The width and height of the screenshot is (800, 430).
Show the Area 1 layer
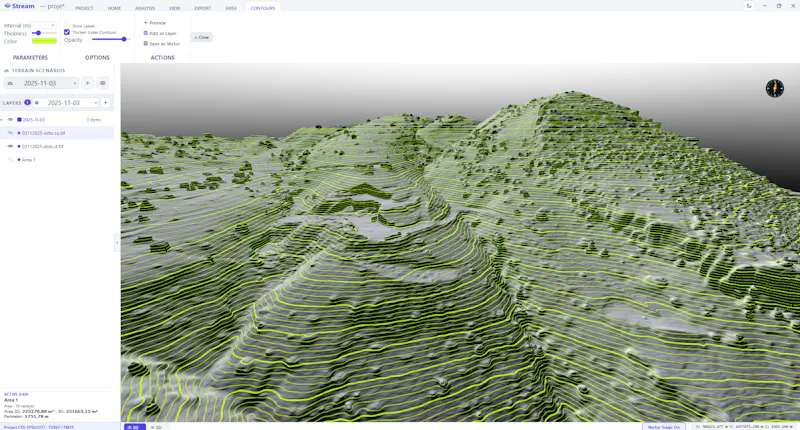pyautogui.click(x=10, y=160)
